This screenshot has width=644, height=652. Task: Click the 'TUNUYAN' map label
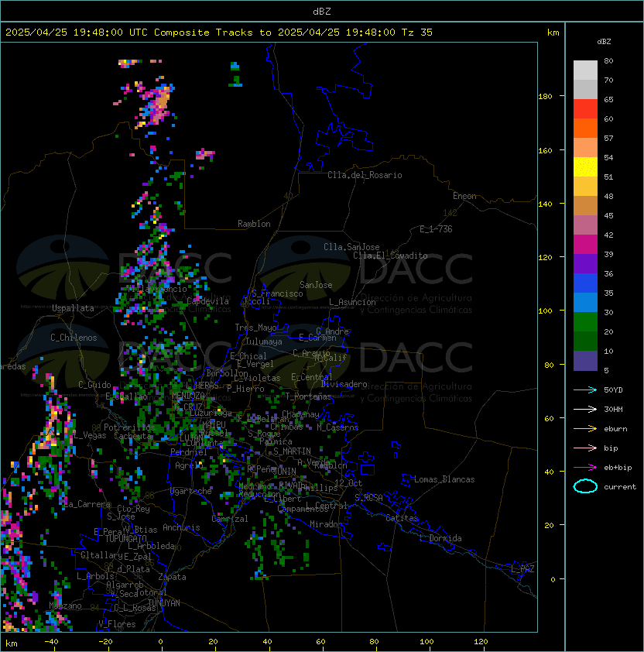point(164,603)
